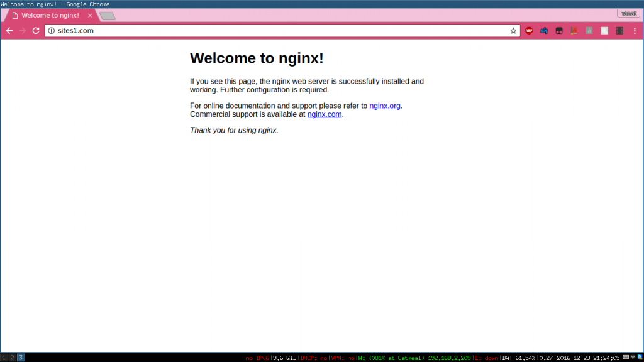Click the wireless IP 192.168.2.209 status
Image resolution: width=644 pixels, height=362 pixels.
point(449,358)
